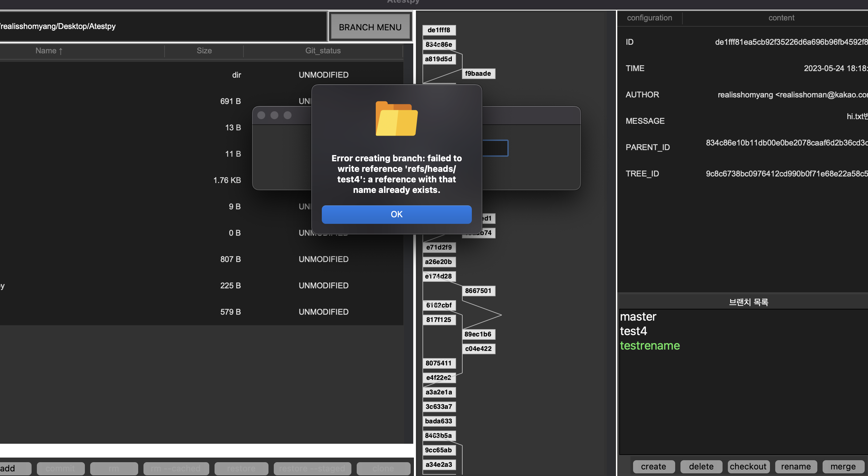Sort files by Name column header
This screenshot has height=476, width=868.
[x=49, y=51]
